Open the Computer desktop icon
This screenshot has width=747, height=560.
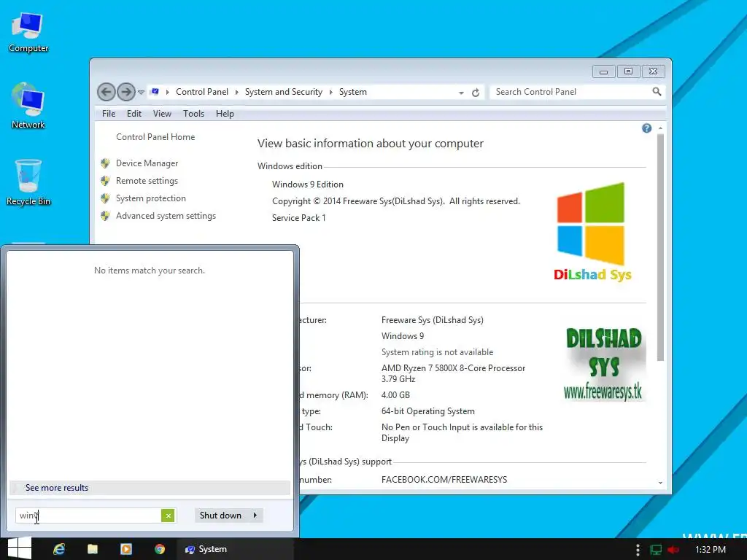click(28, 32)
